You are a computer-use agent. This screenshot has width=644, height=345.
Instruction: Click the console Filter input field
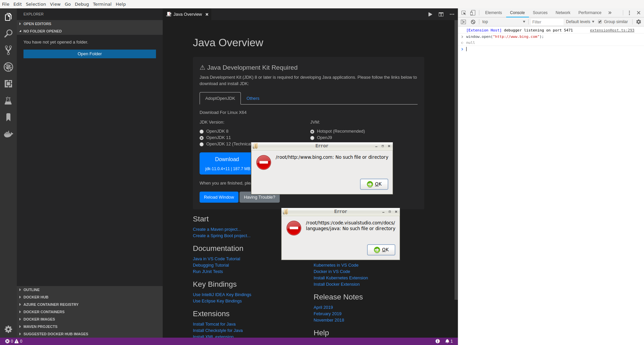point(546,22)
